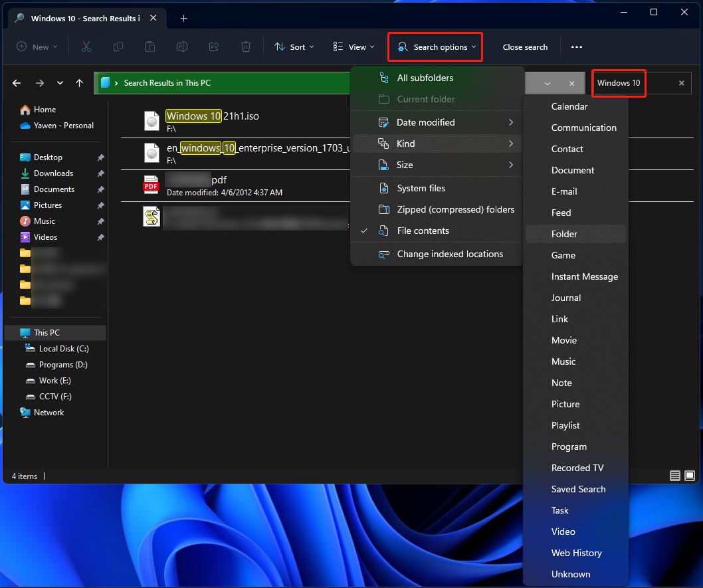
Task: Click the Copy icon in the toolbar
Action: (x=118, y=47)
